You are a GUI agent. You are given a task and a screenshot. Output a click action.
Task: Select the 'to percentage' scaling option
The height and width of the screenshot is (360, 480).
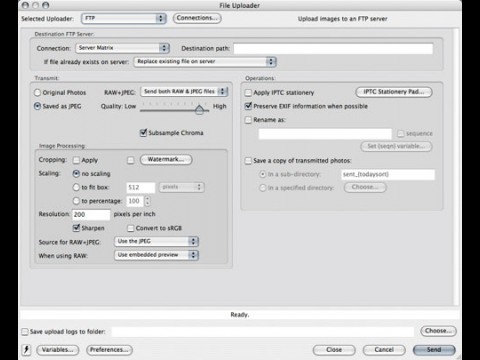(x=76, y=201)
